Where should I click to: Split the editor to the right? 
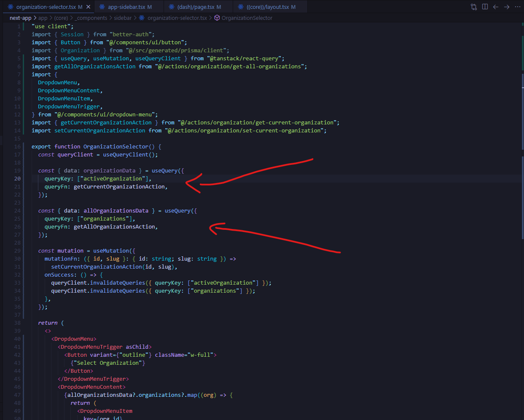[485, 7]
